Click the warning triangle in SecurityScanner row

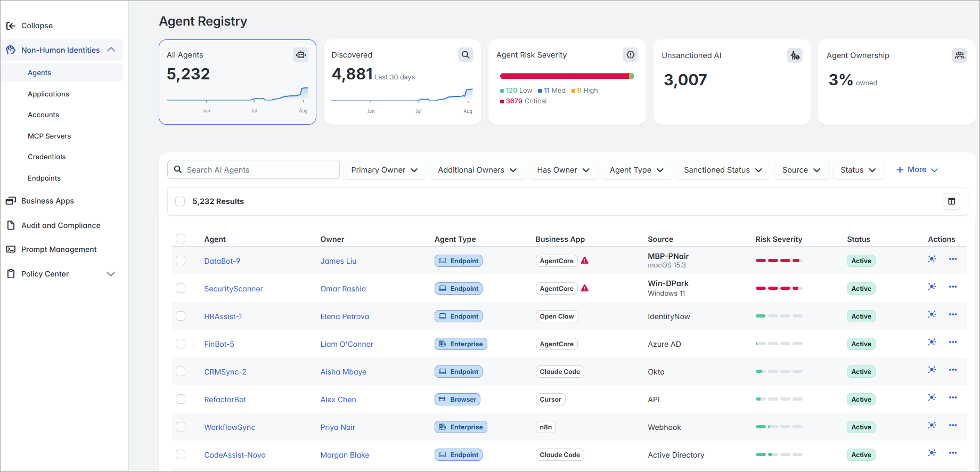point(585,288)
